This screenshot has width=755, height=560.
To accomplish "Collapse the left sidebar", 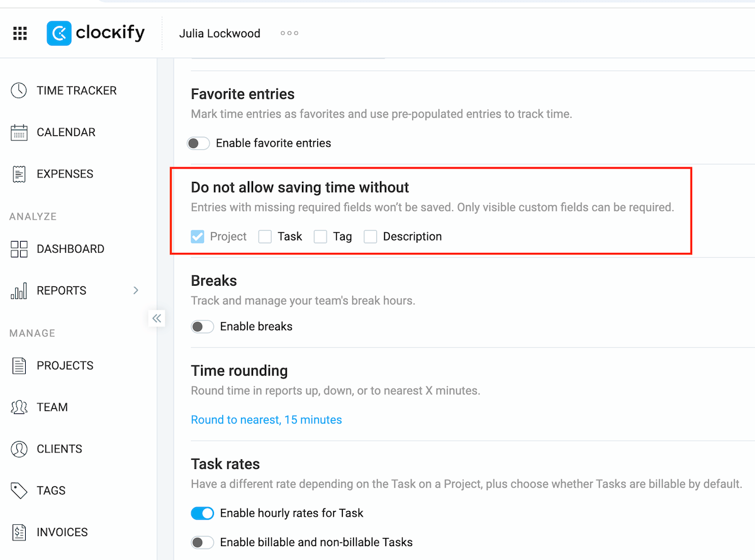I will click(157, 318).
